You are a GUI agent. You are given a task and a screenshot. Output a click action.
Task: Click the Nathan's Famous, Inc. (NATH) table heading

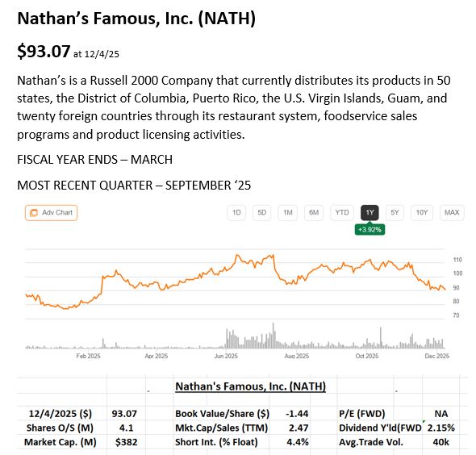coord(250,386)
